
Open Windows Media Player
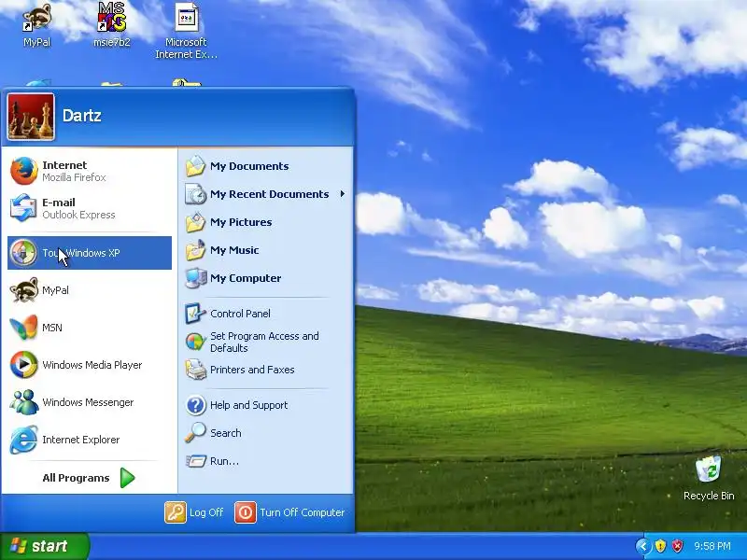(x=90, y=365)
